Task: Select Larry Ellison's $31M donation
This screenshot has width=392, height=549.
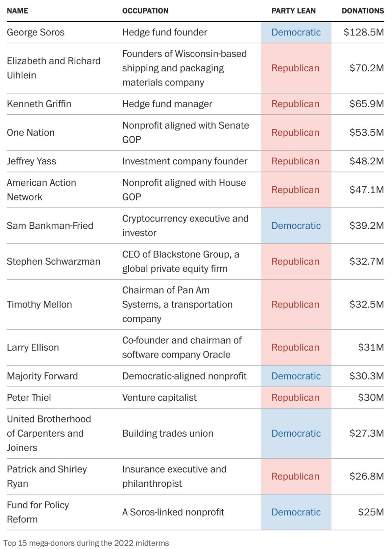Action: 371,347
